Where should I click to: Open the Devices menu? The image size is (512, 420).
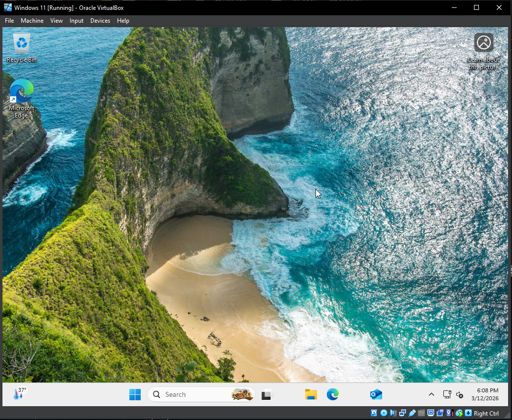[100, 21]
